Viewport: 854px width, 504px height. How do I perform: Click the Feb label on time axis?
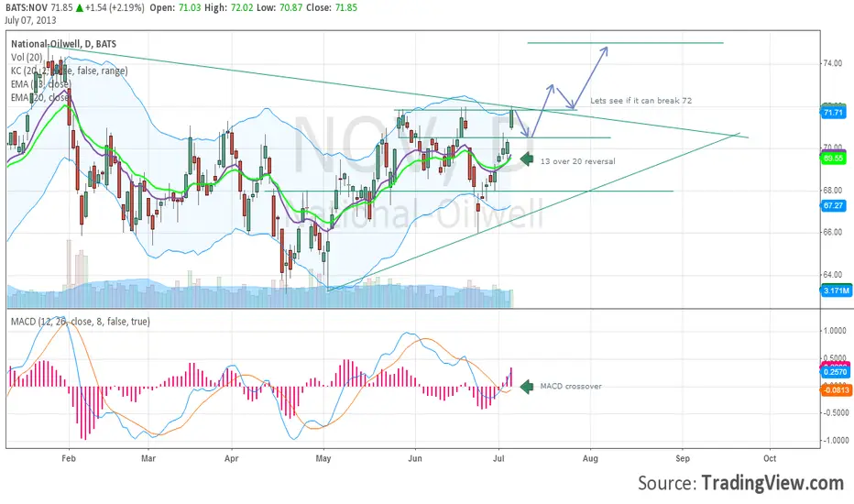(69, 458)
